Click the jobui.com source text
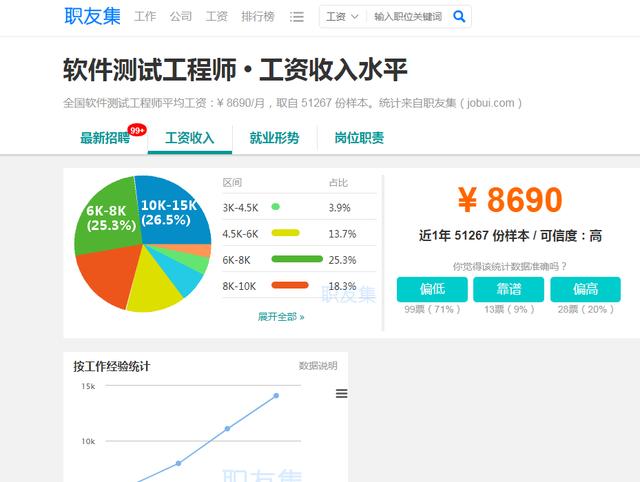Image resolution: width=640 pixels, height=482 pixels. click(x=491, y=103)
